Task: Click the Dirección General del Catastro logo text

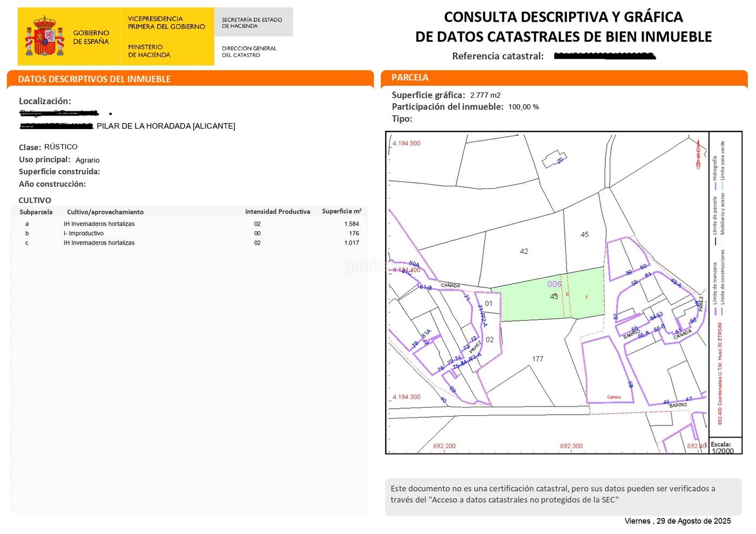Action: pos(249,51)
